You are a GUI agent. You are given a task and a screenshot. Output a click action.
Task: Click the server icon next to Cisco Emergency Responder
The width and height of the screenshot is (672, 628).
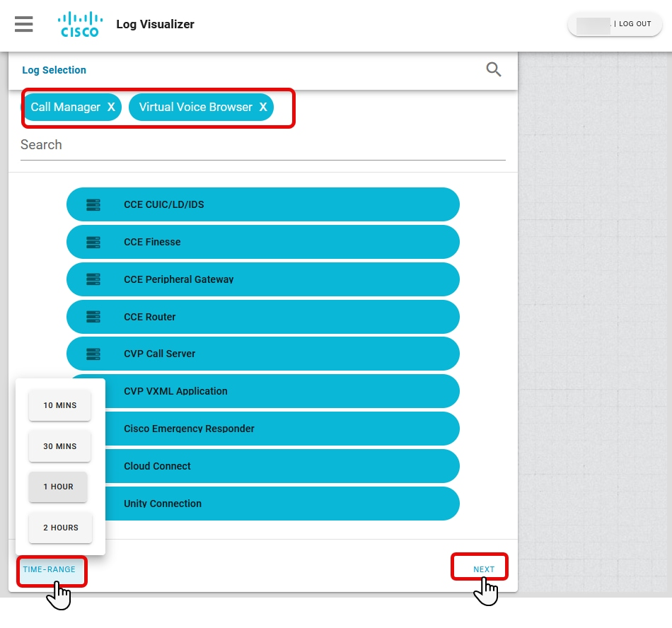pyautogui.click(x=93, y=429)
